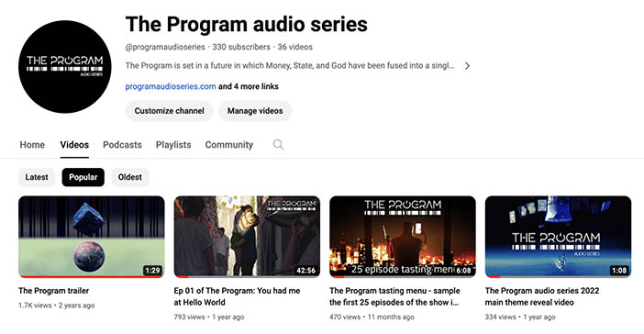The height and width of the screenshot is (334, 644).
Task: Click the 'The Program trailer' video title
Action: click(x=54, y=291)
